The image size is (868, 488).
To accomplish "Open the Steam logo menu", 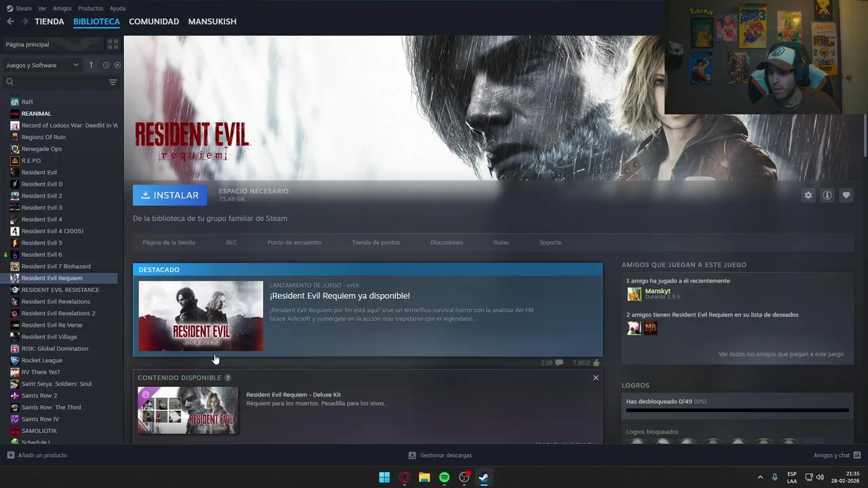I will (18, 8).
